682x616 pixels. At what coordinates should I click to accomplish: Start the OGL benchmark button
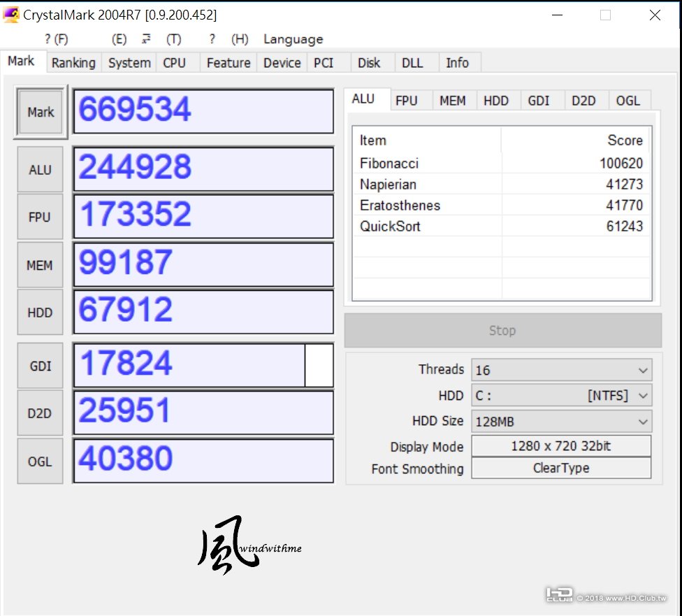(x=40, y=461)
